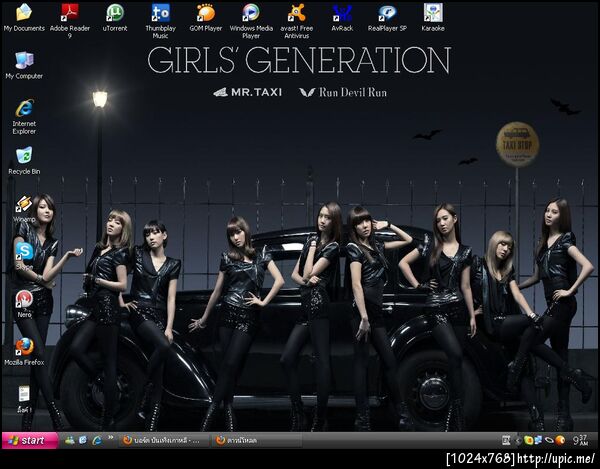
Task: Launch Winamp from the desktop
Action: coord(24,208)
